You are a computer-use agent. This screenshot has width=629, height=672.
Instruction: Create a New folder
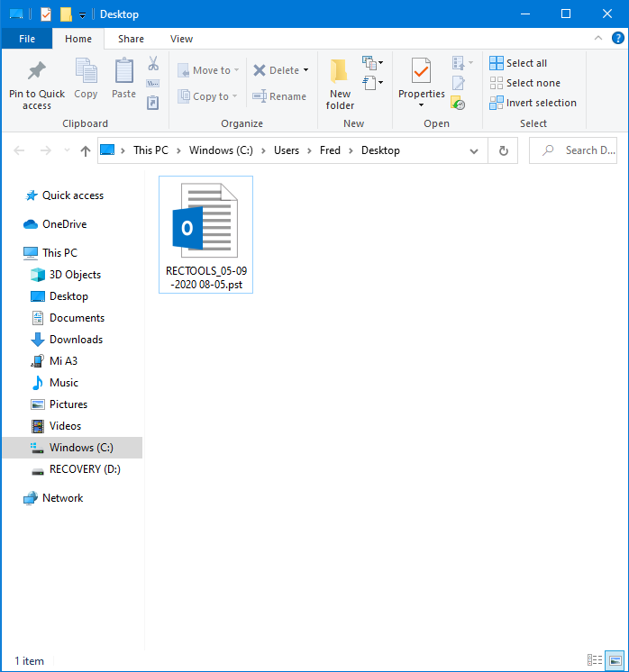click(340, 85)
